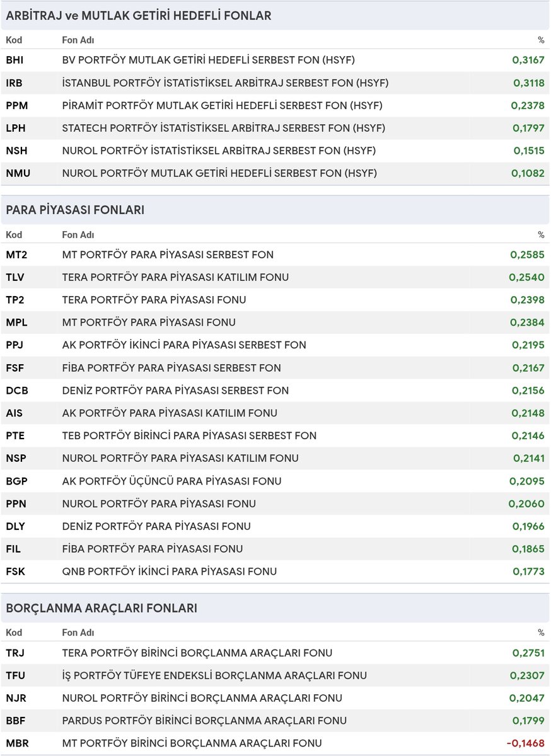551x756 pixels.
Task: Select the 0,3118 return value
Action: pos(528,83)
